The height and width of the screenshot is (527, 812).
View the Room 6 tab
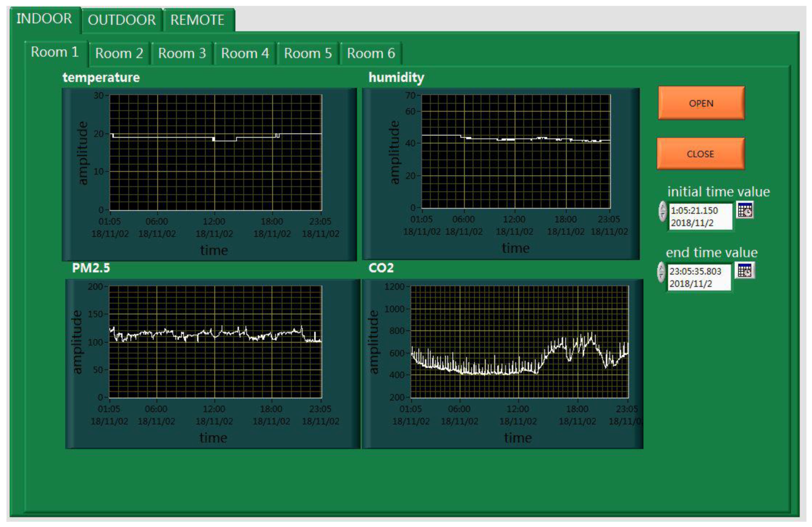tap(371, 53)
